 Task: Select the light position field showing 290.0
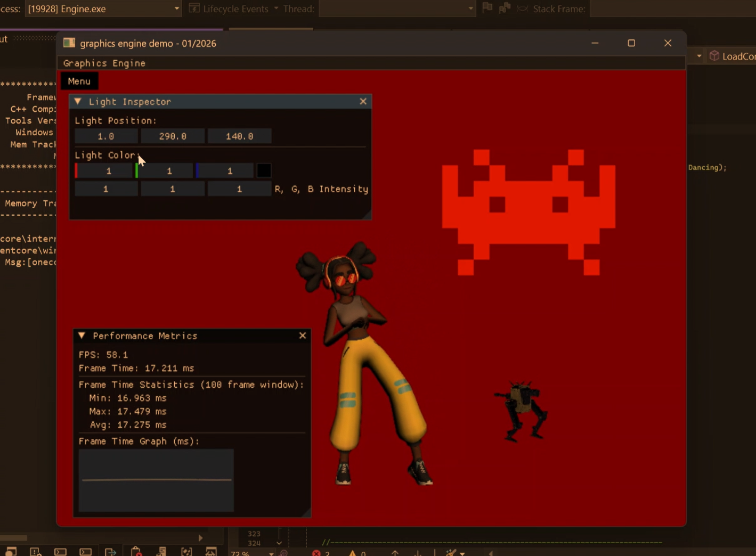pyautogui.click(x=173, y=136)
